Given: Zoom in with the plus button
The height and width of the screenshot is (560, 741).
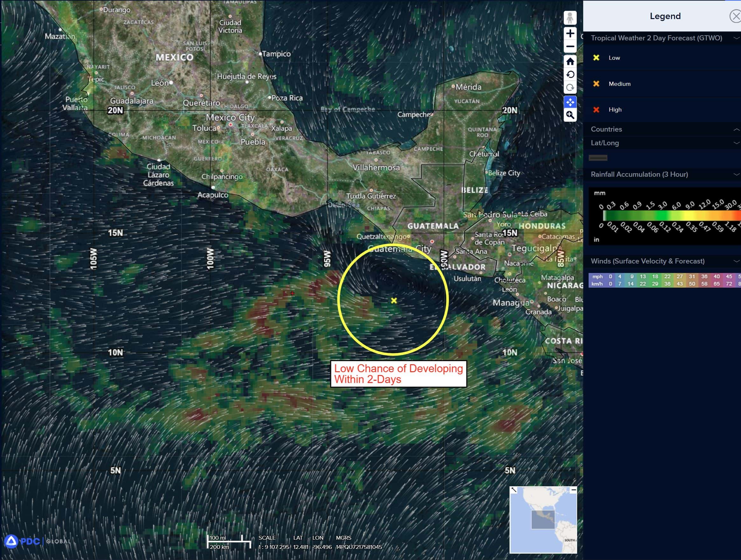Looking at the screenshot, I should pos(570,33).
